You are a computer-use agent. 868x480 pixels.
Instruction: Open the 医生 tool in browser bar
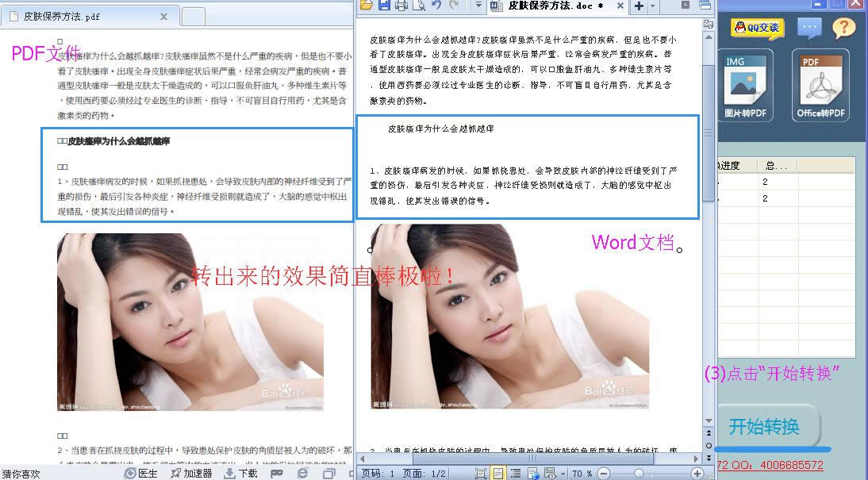tap(141, 474)
